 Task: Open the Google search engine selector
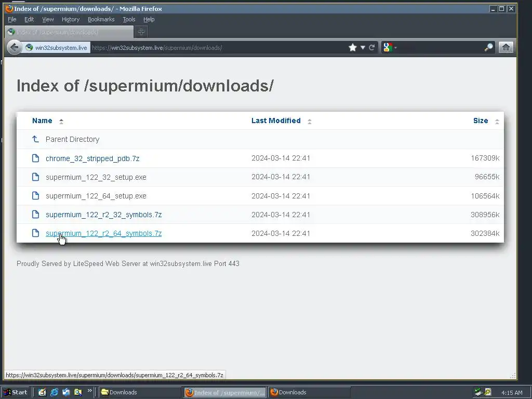click(390, 47)
